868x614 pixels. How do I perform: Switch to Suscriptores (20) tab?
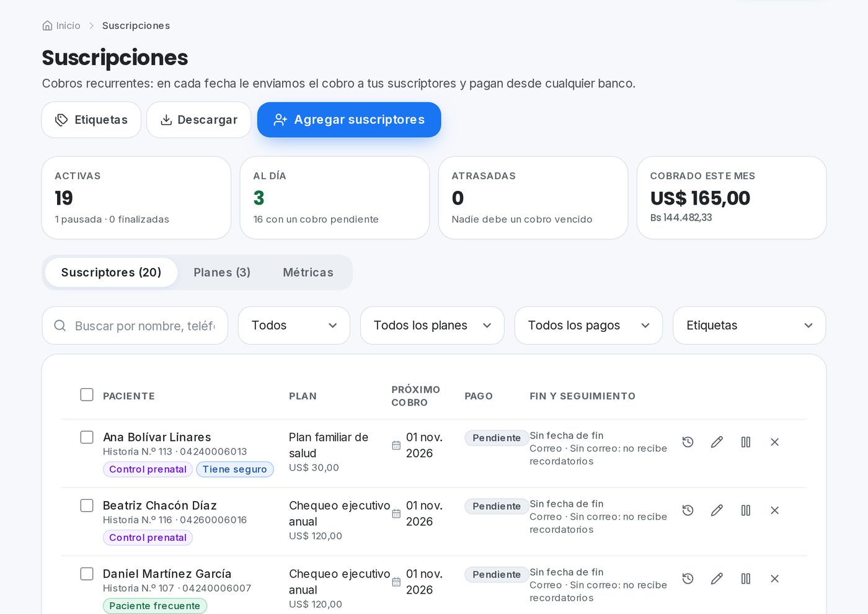(x=111, y=272)
